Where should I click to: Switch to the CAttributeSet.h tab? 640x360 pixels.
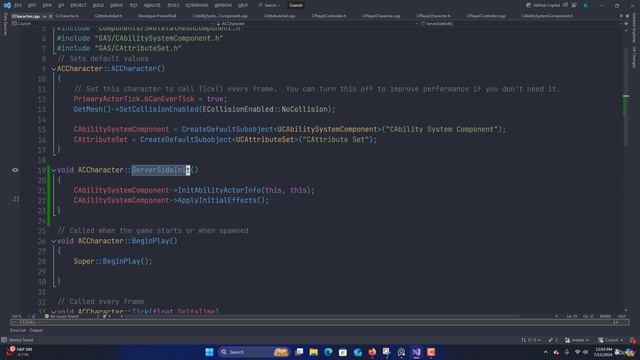point(108,16)
